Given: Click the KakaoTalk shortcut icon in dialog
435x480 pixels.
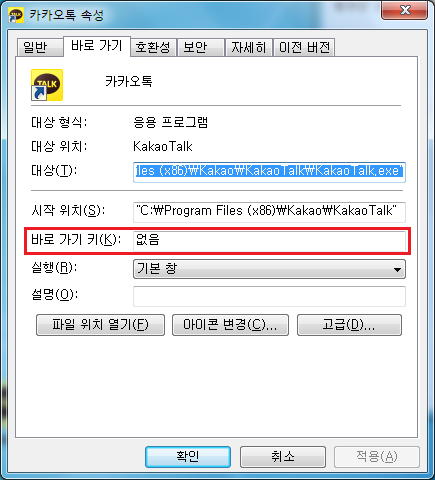Looking at the screenshot, I should (47, 85).
